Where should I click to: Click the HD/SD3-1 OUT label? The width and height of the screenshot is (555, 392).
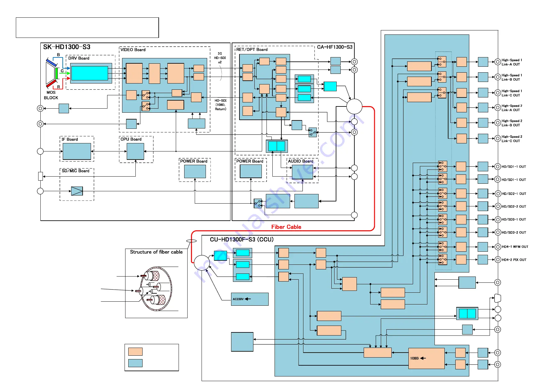pyautogui.click(x=514, y=219)
